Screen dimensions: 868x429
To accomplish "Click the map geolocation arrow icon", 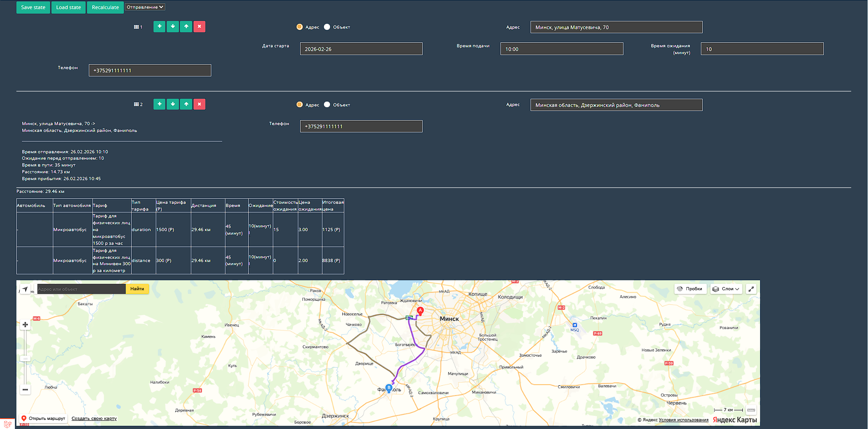I will point(25,289).
